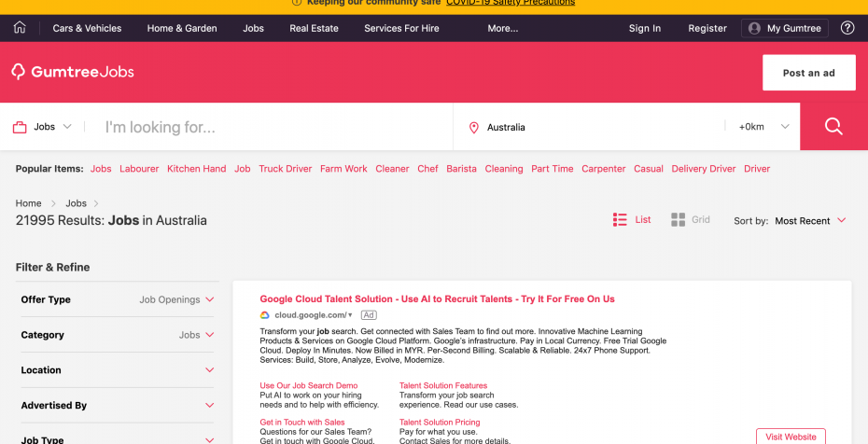Expand the Job Type filter

(118, 439)
